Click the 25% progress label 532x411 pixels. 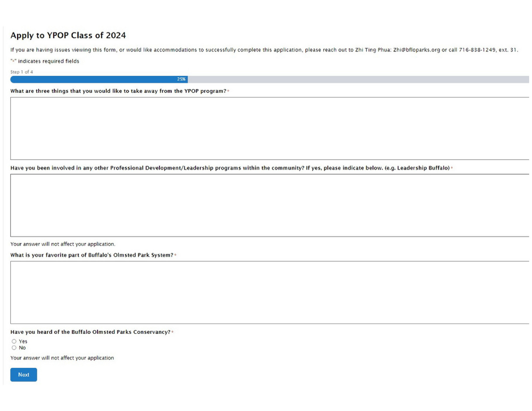pos(181,79)
